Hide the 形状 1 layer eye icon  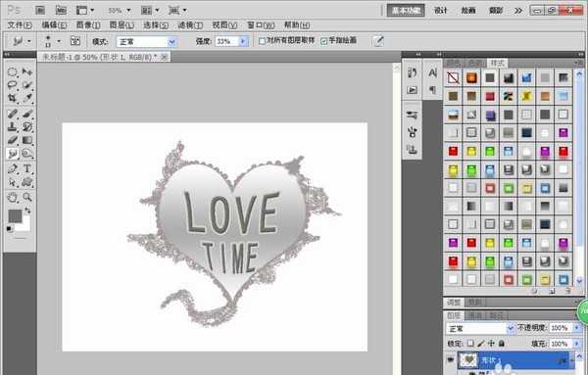[x=451, y=360]
